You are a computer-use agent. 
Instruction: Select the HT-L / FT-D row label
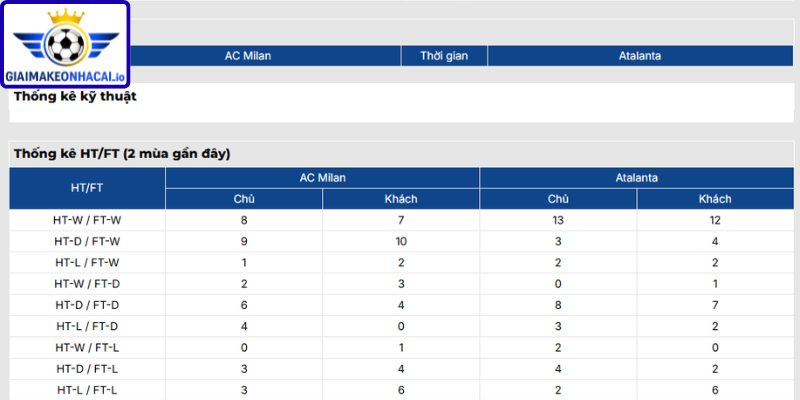click(x=87, y=327)
